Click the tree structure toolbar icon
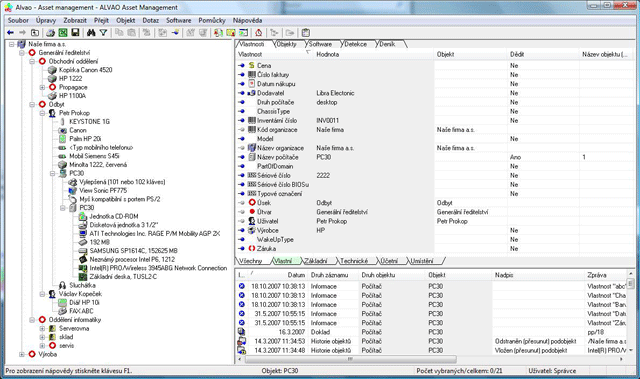640x379 pixels. pyautogui.click(x=274, y=33)
